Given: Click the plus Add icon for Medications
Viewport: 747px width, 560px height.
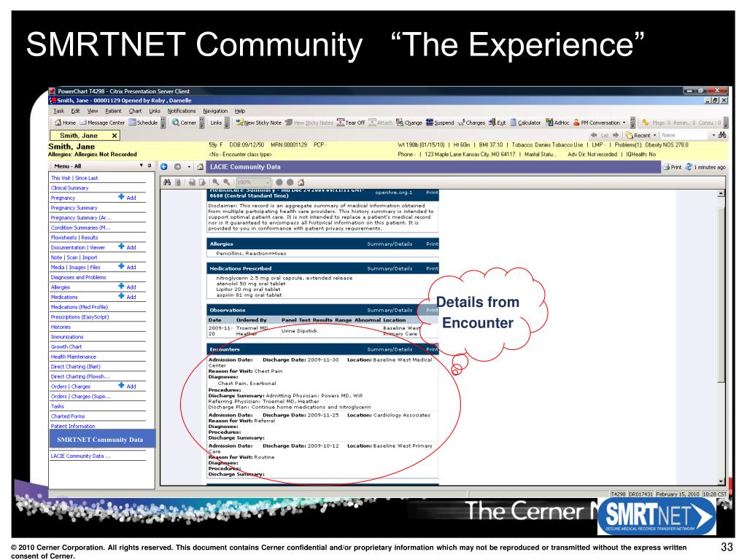Looking at the screenshot, I should pos(122,296).
